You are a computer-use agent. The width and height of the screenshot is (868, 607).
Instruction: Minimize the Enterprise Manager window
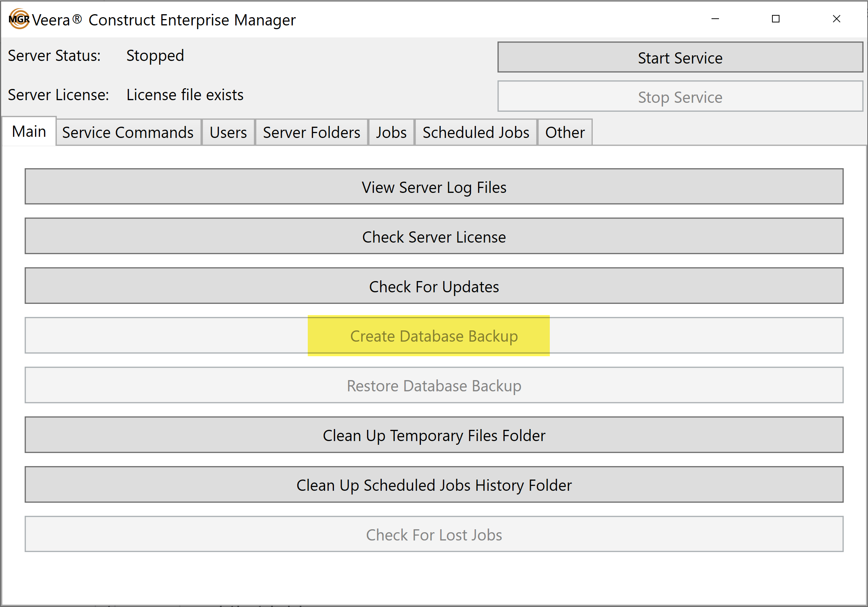pyautogui.click(x=715, y=19)
